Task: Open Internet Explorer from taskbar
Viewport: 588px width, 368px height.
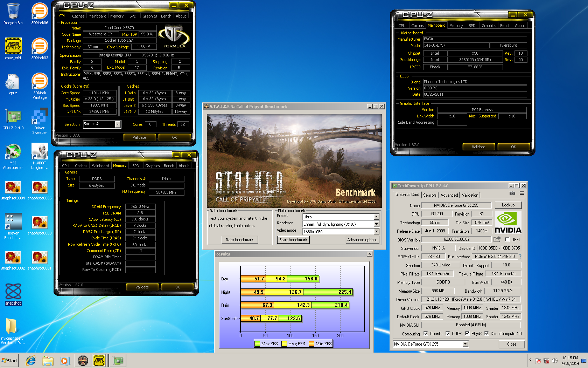Action: (31, 361)
